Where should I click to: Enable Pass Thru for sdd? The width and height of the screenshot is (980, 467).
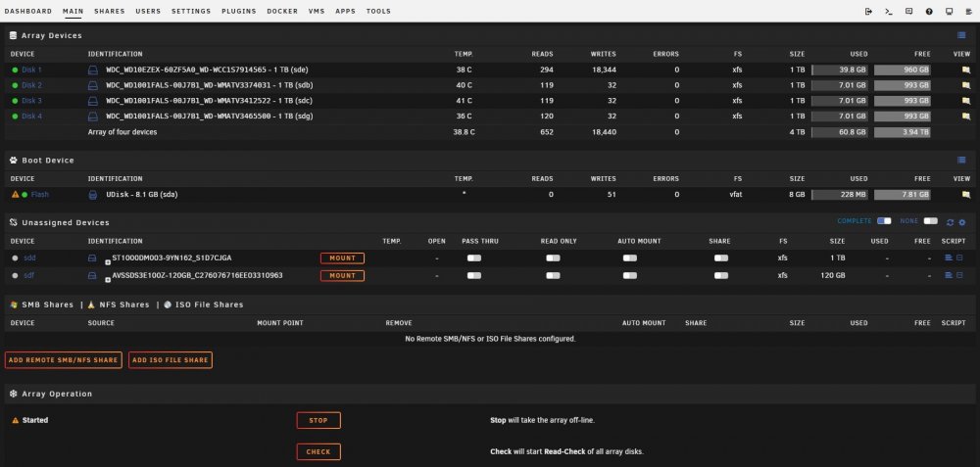pyautogui.click(x=474, y=257)
